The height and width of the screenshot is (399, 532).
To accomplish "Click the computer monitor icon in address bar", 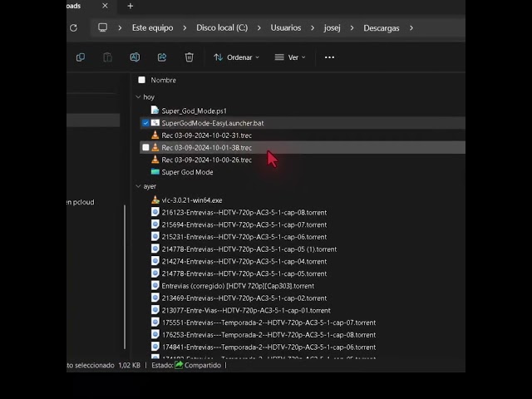I will [102, 27].
